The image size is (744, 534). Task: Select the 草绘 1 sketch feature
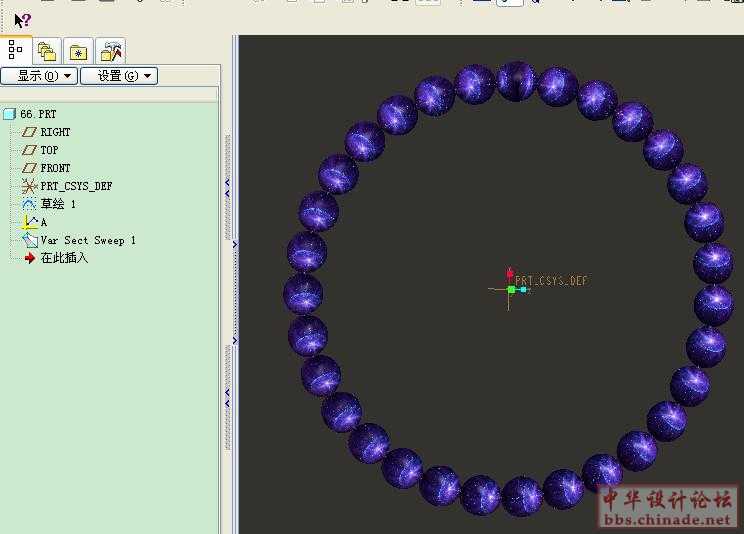[x=58, y=204]
